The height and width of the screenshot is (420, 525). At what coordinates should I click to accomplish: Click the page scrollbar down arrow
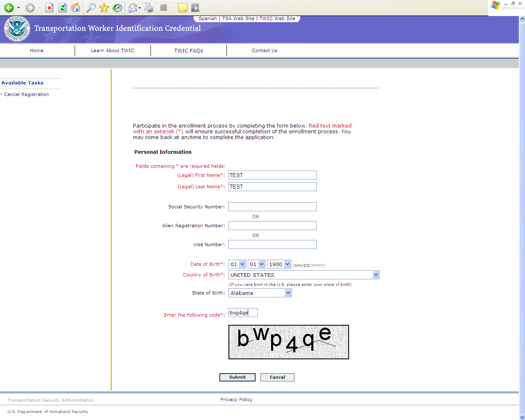click(522, 417)
